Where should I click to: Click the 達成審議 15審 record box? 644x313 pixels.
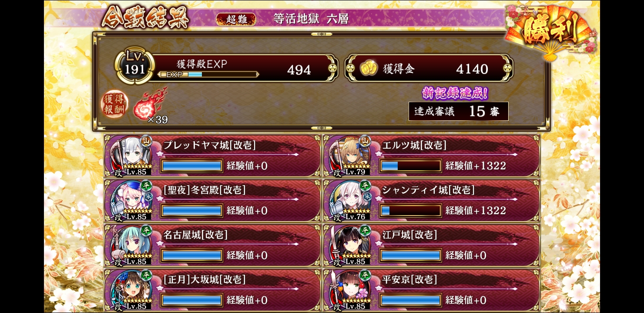pos(459,111)
